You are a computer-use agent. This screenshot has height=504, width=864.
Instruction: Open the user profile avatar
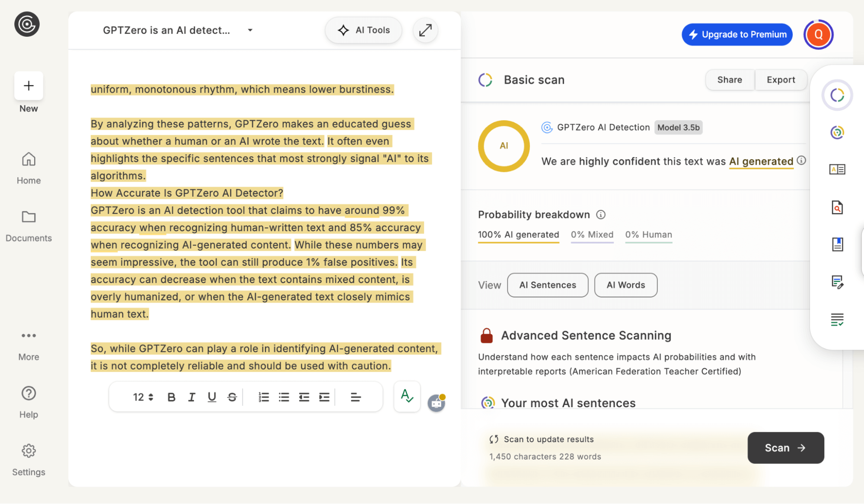click(x=818, y=35)
